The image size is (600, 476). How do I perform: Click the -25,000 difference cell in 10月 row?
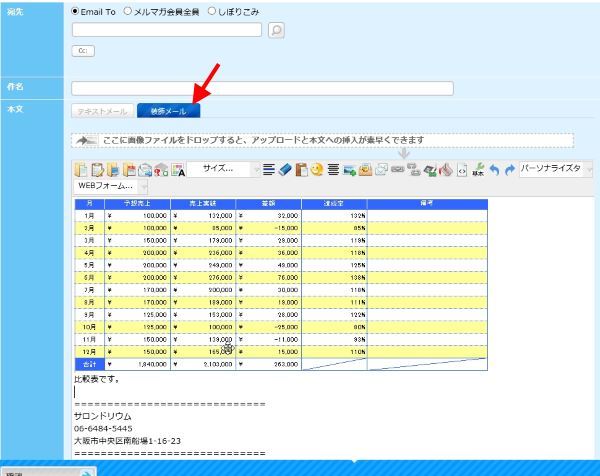pos(269,327)
